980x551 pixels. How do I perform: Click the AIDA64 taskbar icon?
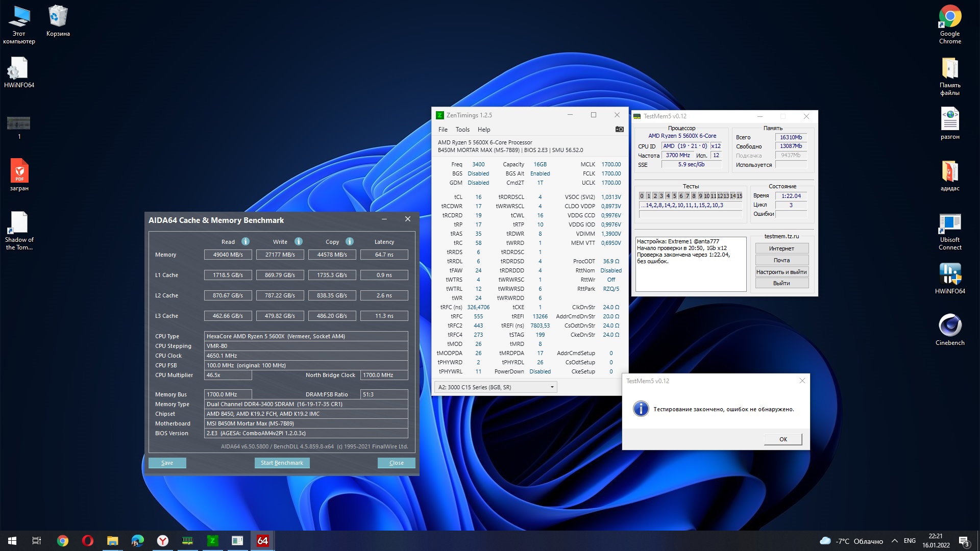pos(262,541)
